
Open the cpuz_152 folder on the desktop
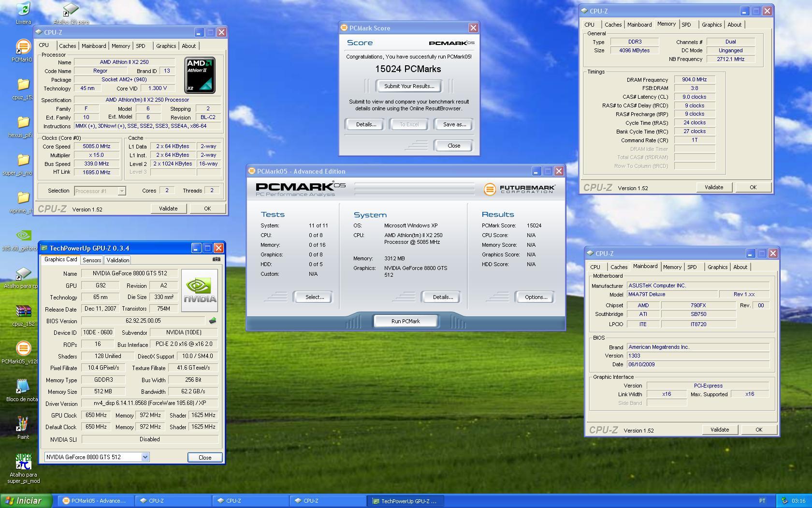(x=23, y=85)
